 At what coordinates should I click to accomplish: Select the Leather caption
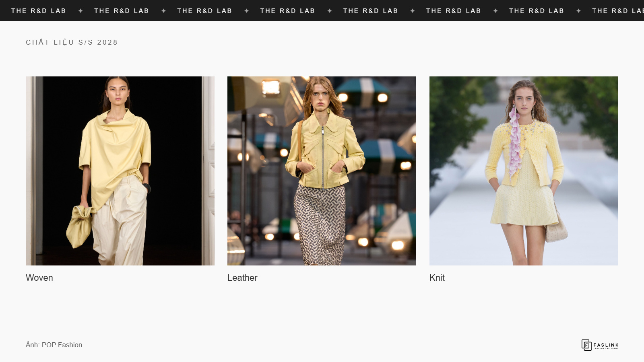click(242, 278)
